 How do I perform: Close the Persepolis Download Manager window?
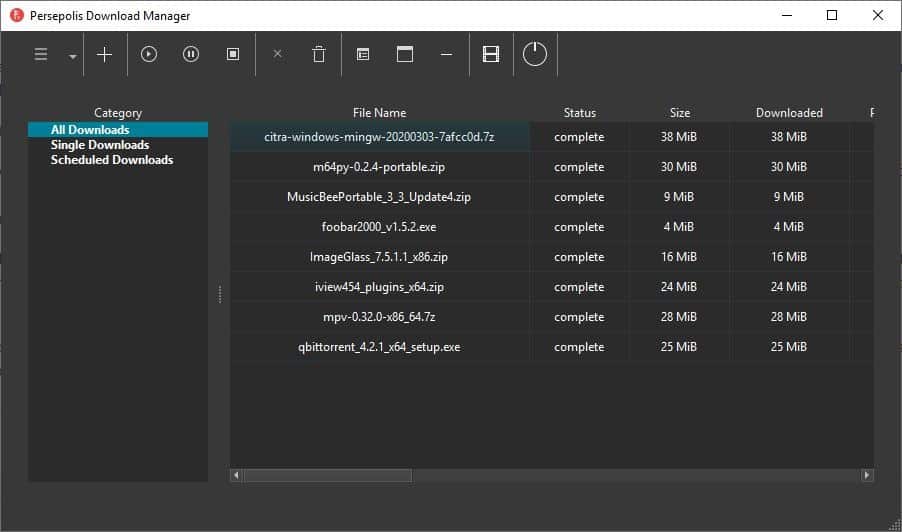point(878,16)
